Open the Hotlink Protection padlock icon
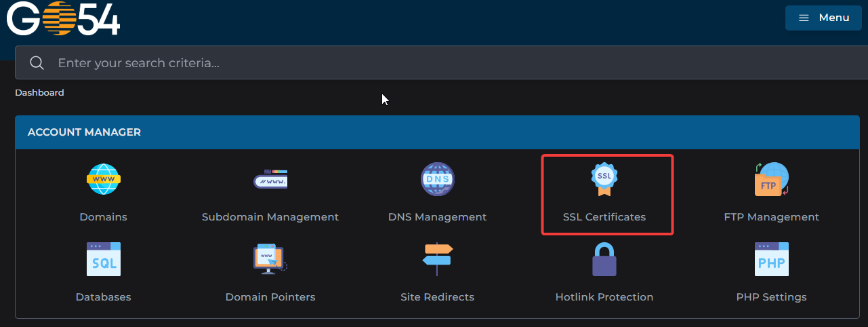Viewport: 868px width, 327px height. (x=604, y=259)
